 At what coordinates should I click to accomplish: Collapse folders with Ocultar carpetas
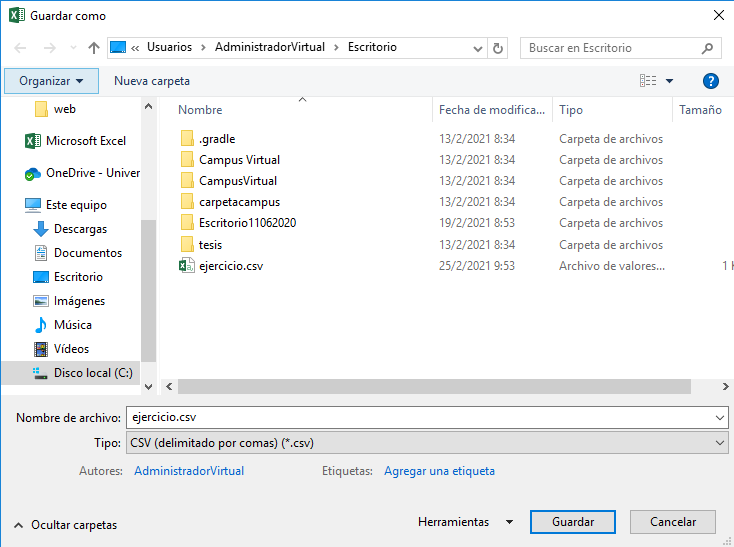click(x=65, y=525)
